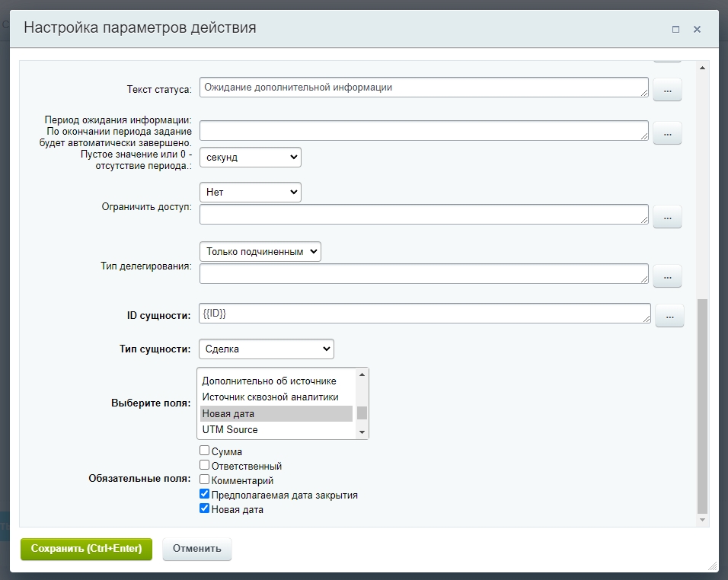728x580 pixels.
Task: Click the dialog's vertical scrollbar thumb
Action: pos(702,405)
